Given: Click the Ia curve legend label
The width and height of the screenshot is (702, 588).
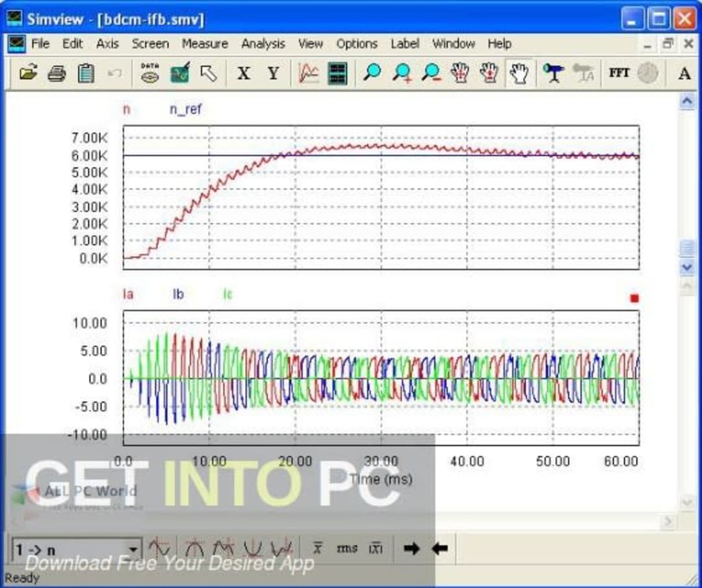Looking at the screenshot, I should tap(128, 294).
